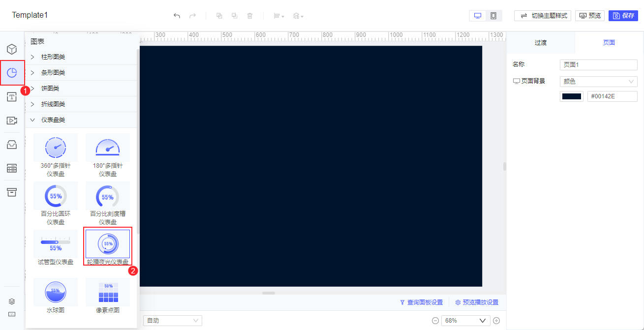
Task: Click the #00142E hex color field
Action: (x=613, y=96)
